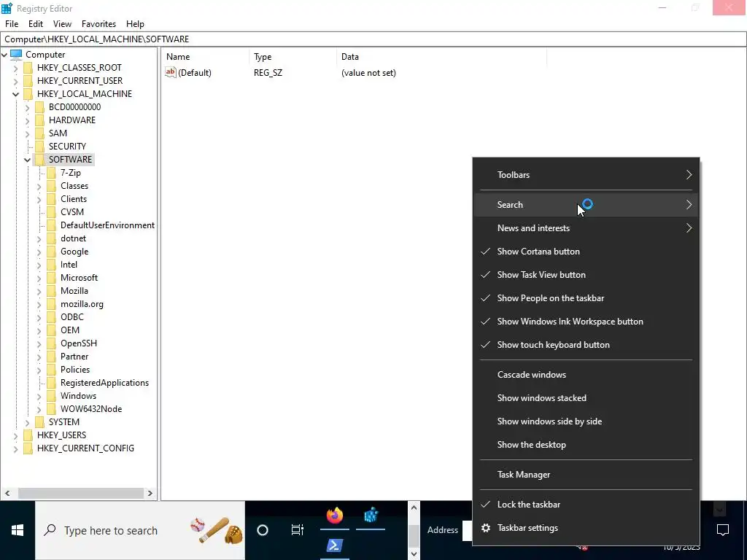This screenshot has width=747, height=560.
Task: Choose Show windows side by side
Action: coord(586,421)
